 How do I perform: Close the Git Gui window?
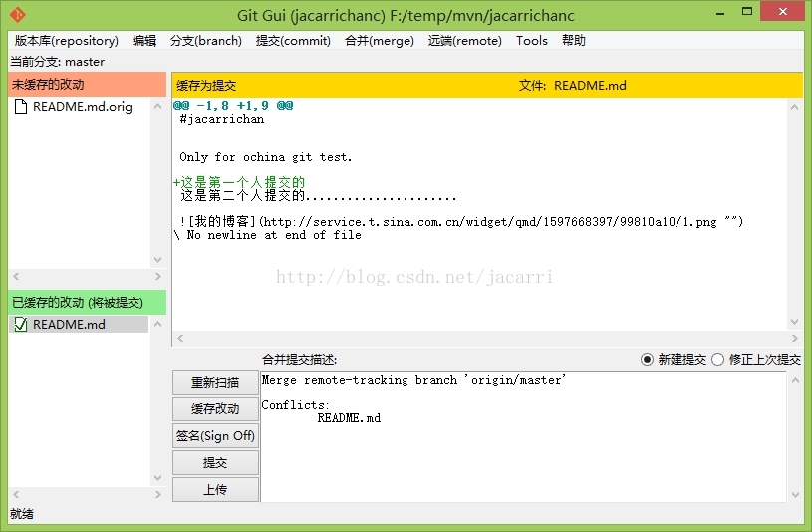coord(782,11)
